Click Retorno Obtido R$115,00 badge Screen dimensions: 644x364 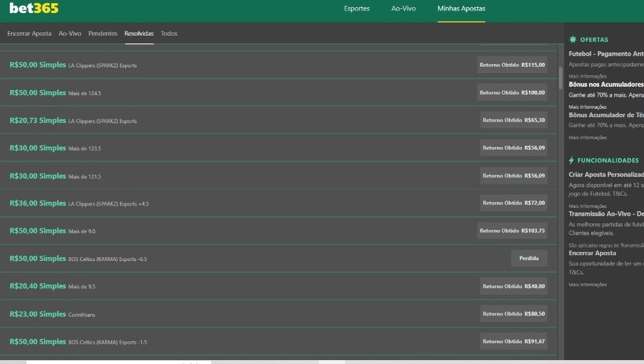click(512, 65)
